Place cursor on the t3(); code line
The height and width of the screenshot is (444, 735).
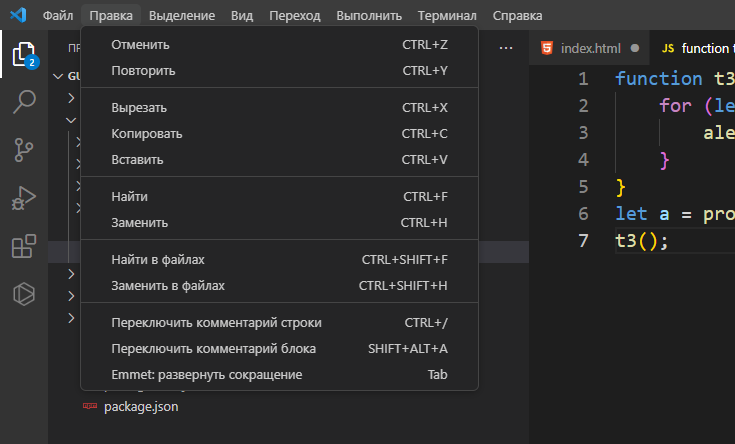pyautogui.click(x=641, y=241)
